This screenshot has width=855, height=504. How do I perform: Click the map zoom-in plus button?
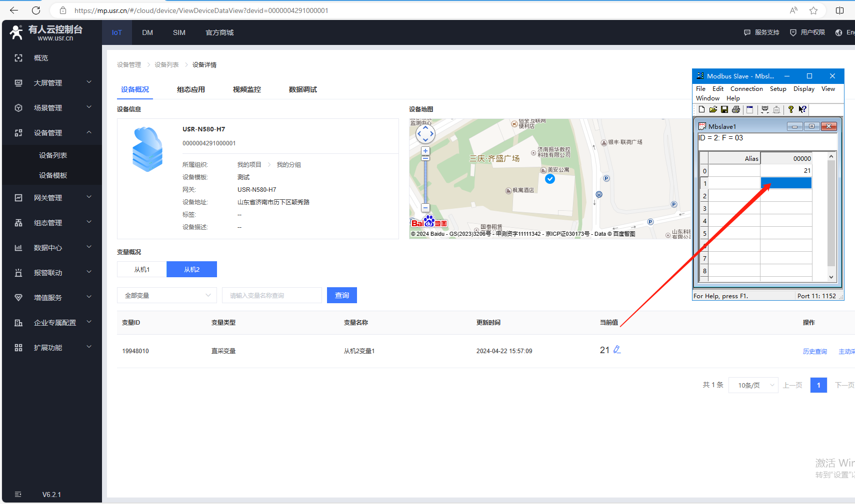pyautogui.click(x=425, y=151)
